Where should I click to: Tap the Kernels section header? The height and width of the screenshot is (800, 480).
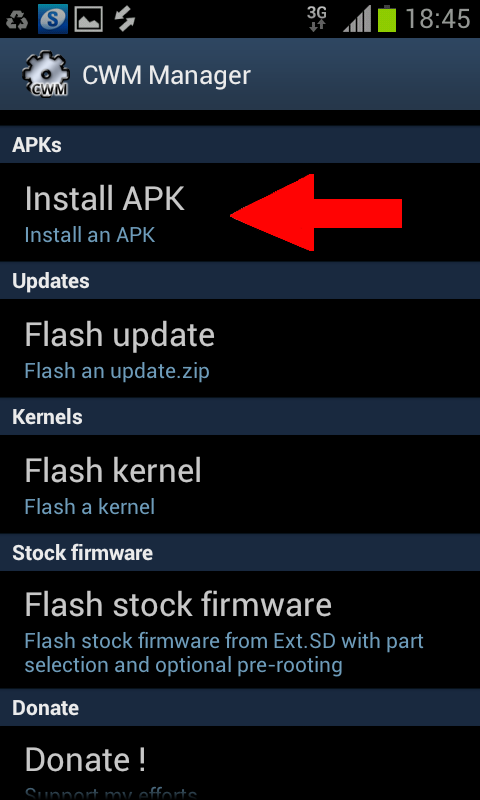coord(240,416)
